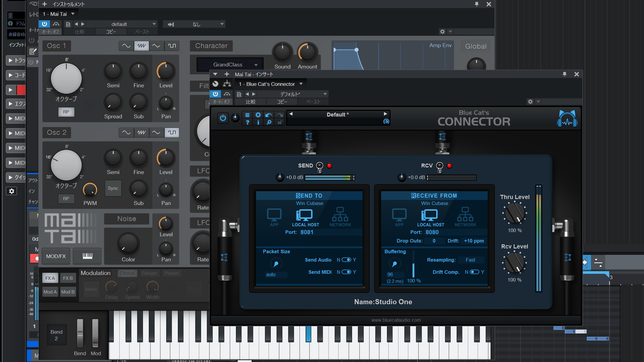Open www.bluecataudio.com link
Viewport: 644px width, 362px height.
396,320
